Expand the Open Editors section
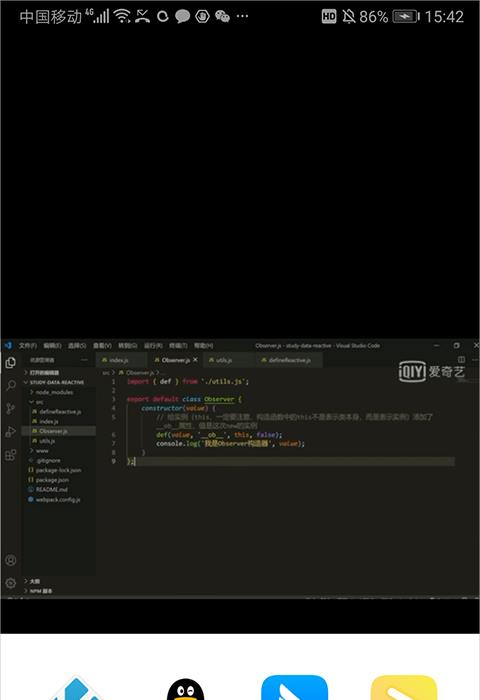This screenshot has height=700, width=480. pos(59,372)
